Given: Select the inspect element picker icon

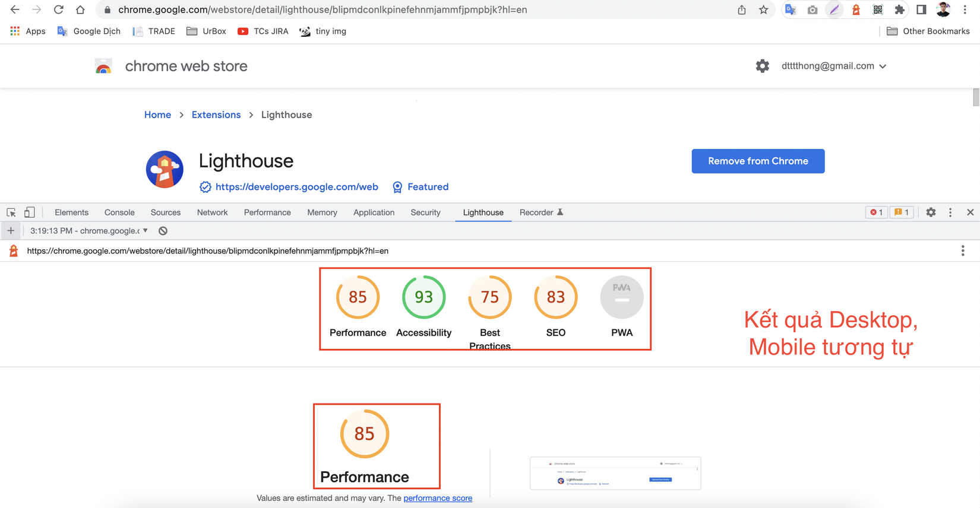Looking at the screenshot, I should pos(11,212).
